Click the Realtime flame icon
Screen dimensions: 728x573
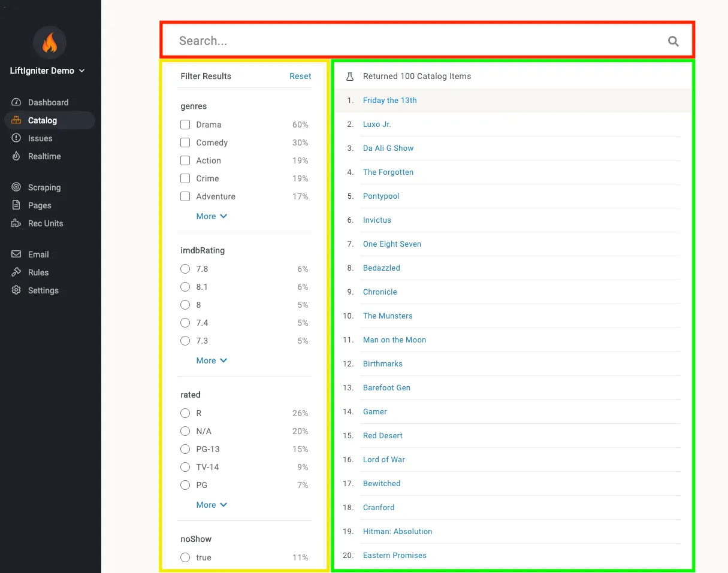pyautogui.click(x=16, y=156)
